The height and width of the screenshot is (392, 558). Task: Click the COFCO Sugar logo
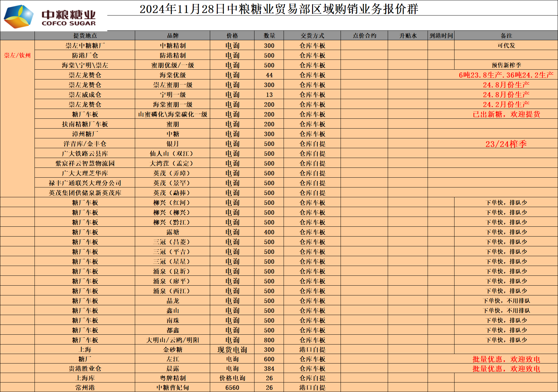(x=51, y=16)
